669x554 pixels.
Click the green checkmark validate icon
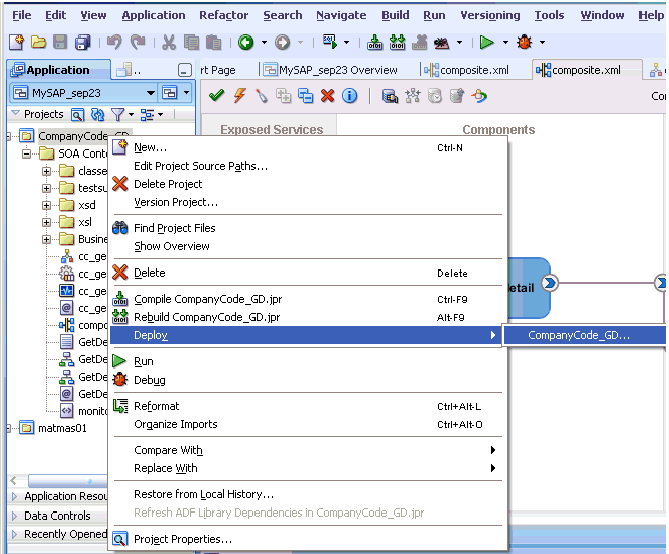tap(217, 96)
